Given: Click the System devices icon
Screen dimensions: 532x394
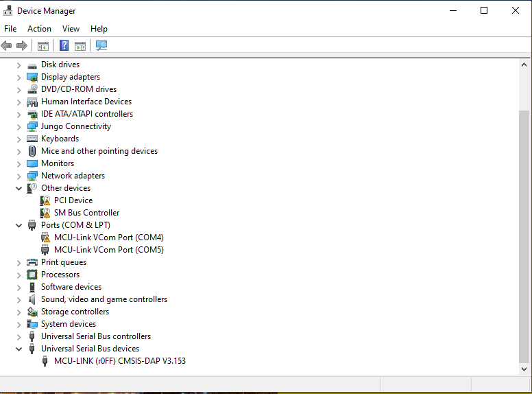Looking at the screenshot, I should coord(32,324).
